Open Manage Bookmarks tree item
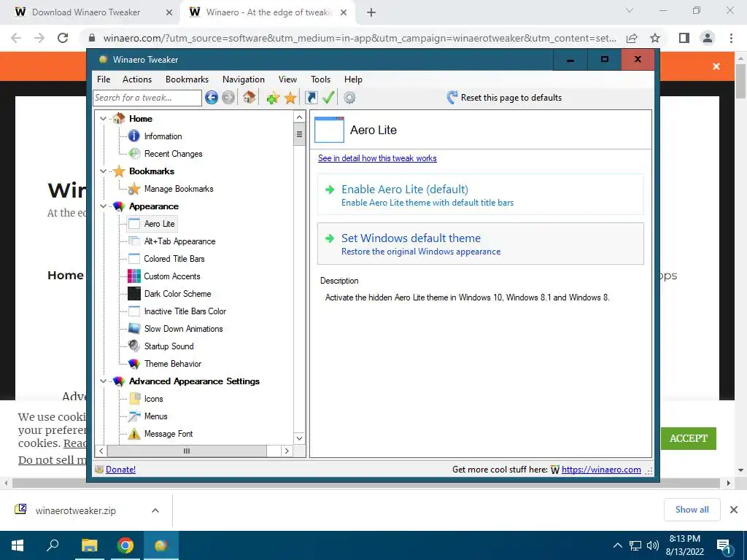Image resolution: width=747 pixels, height=560 pixels. coord(179,189)
